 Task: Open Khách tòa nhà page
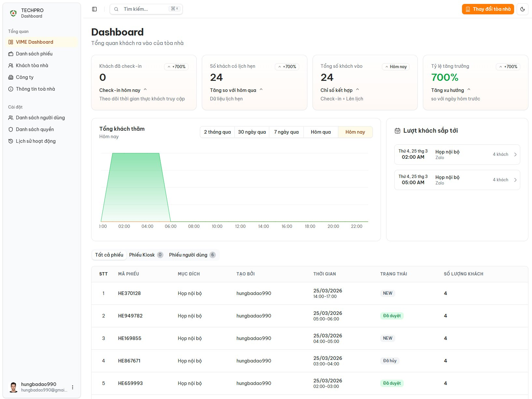[x=32, y=66]
